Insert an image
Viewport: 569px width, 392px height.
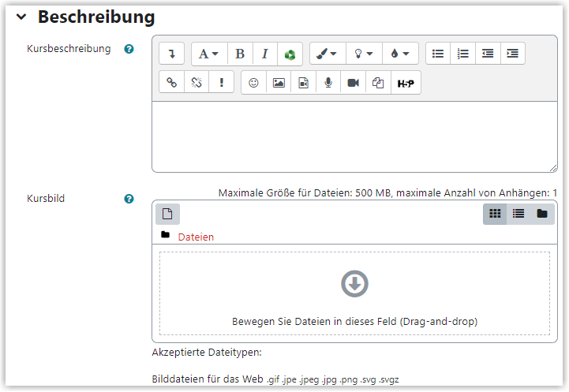pos(279,83)
